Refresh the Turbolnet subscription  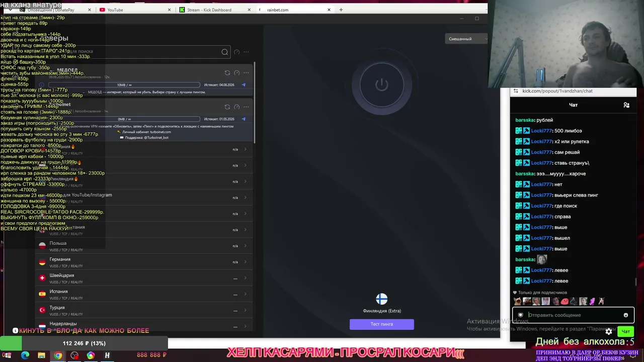(x=227, y=107)
